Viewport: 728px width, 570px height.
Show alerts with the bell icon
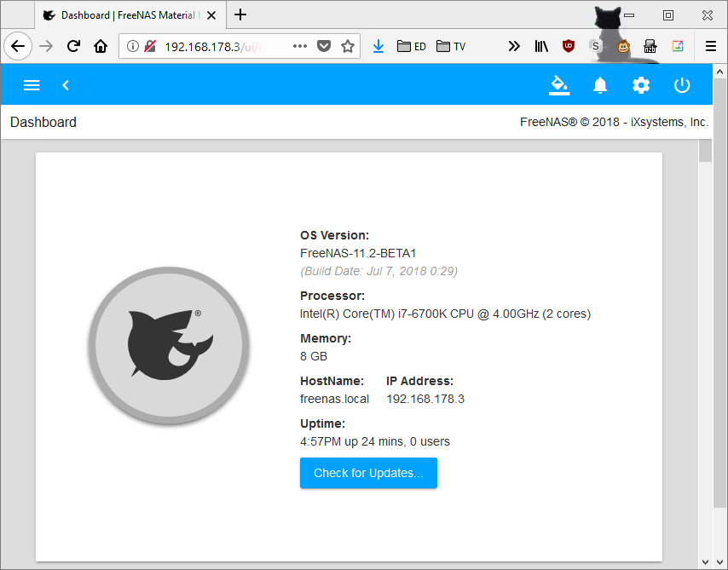click(x=600, y=85)
